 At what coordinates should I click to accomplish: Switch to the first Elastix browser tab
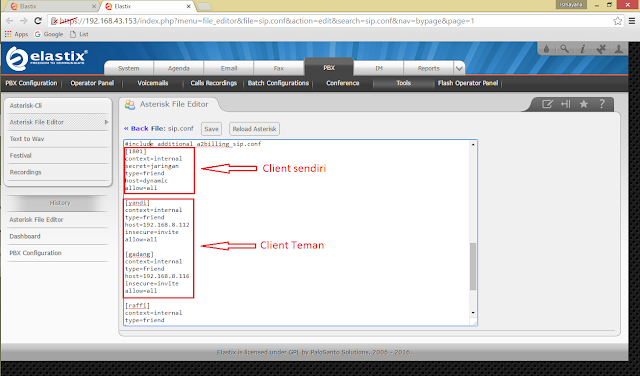[x=51, y=6]
